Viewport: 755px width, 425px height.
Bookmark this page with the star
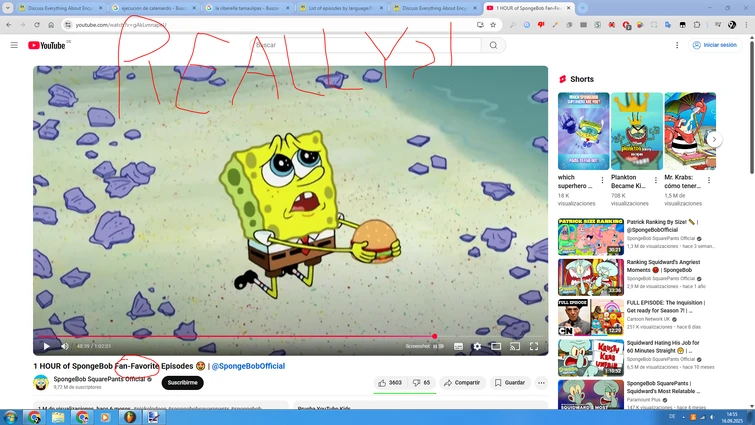click(493, 25)
